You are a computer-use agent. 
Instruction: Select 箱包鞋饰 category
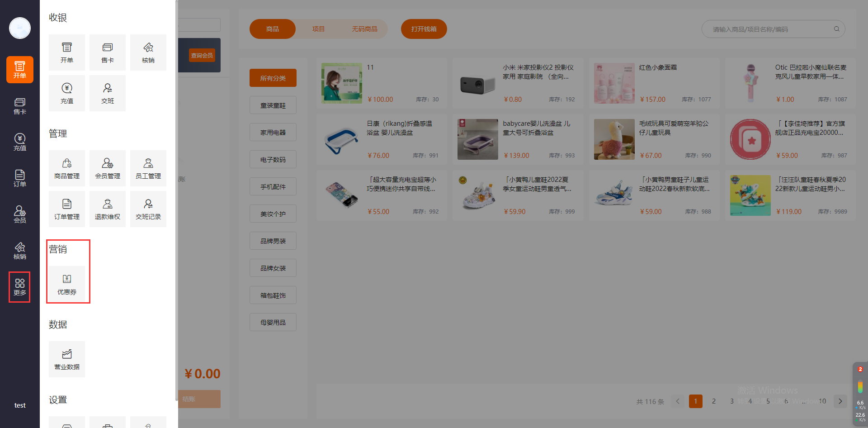point(273,295)
